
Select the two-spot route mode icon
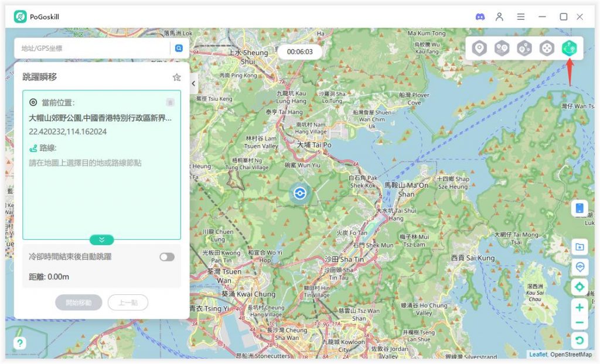(502, 49)
